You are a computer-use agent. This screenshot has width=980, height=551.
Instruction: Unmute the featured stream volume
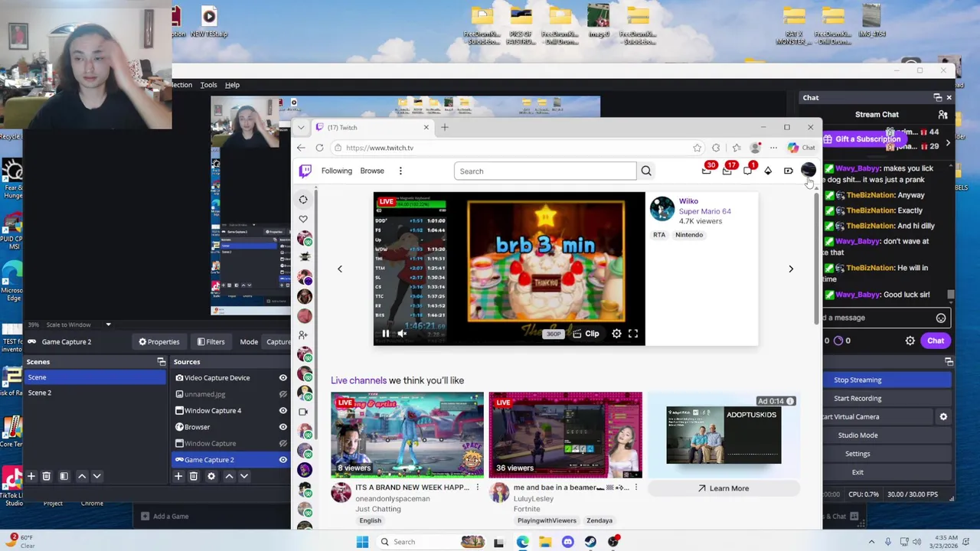[402, 334]
